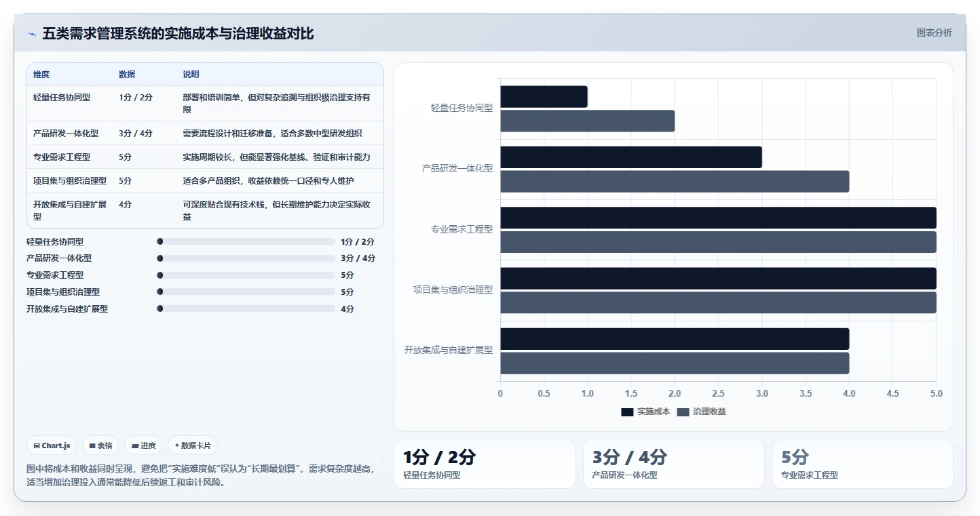This screenshot has width=980, height=516.
Task: Click the progress bar for 专业需求工程型
Action: coord(246,275)
